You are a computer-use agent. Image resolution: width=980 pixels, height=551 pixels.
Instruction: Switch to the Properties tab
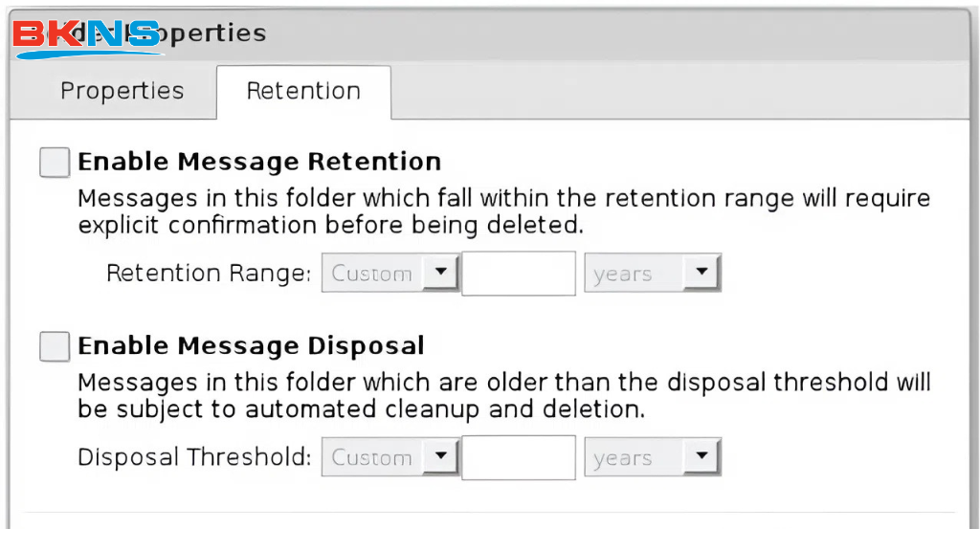pyautogui.click(x=122, y=91)
